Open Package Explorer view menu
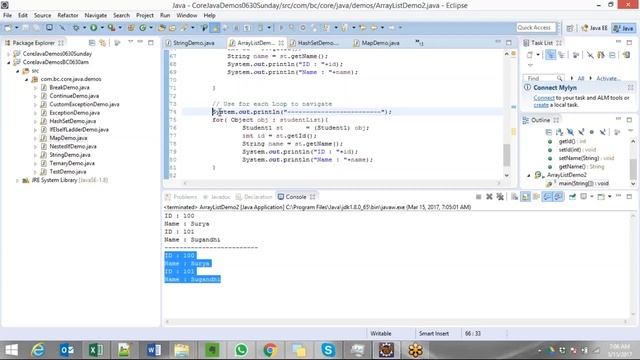This screenshot has height=360, width=640. [x=130, y=42]
